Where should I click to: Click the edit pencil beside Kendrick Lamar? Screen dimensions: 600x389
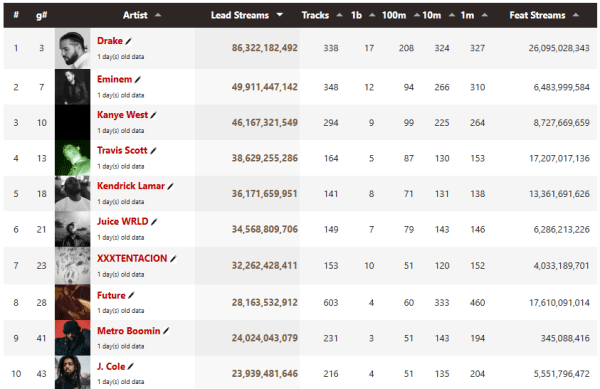click(170, 186)
